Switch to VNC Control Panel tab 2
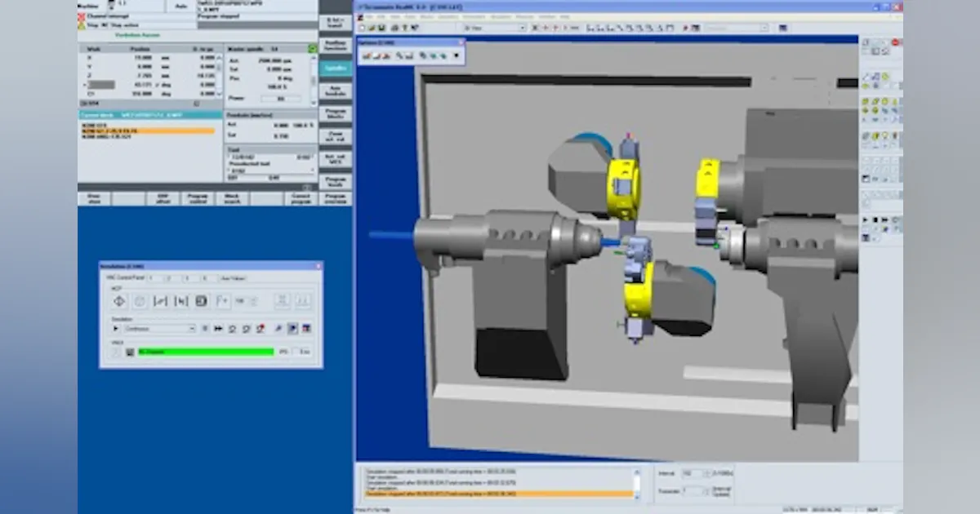 coord(168,278)
